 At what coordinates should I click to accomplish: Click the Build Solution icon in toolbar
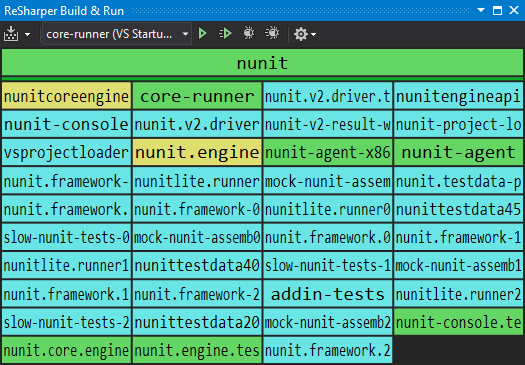(x=11, y=34)
